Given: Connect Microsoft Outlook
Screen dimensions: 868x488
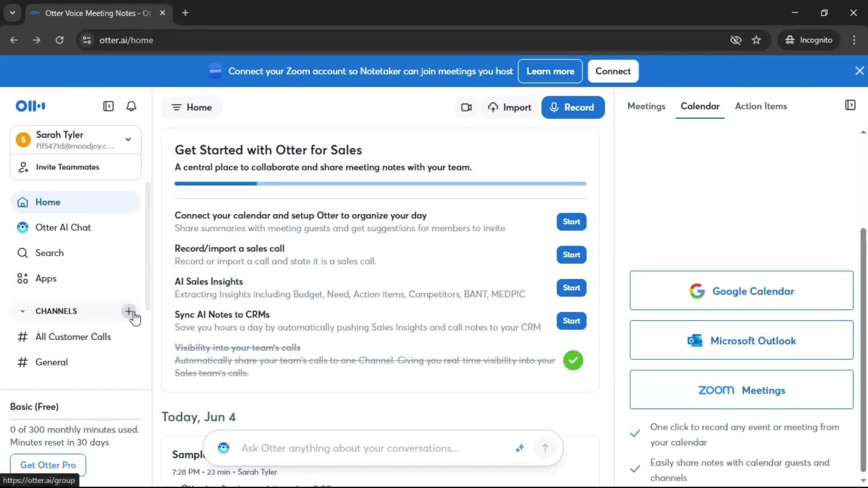Looking at the screenshot, I should click(x=741, y=340).
